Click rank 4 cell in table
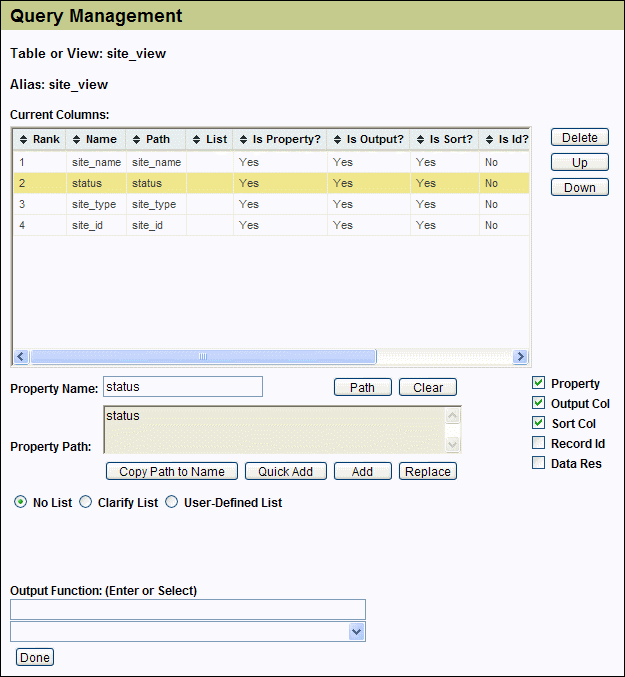Image resolution: width=625 pixels, height=677 pixels. [40, 225]
